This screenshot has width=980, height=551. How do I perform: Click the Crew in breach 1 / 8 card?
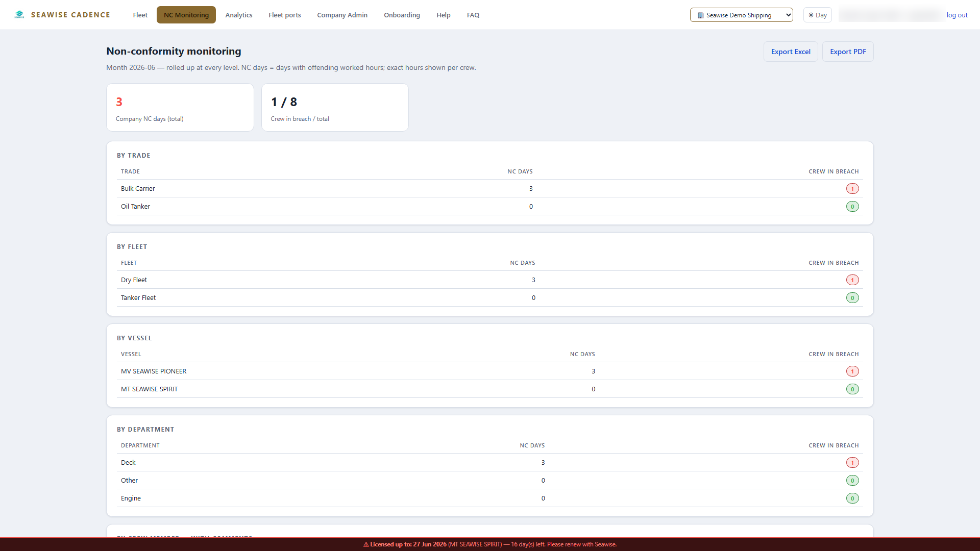click(335, 107)
